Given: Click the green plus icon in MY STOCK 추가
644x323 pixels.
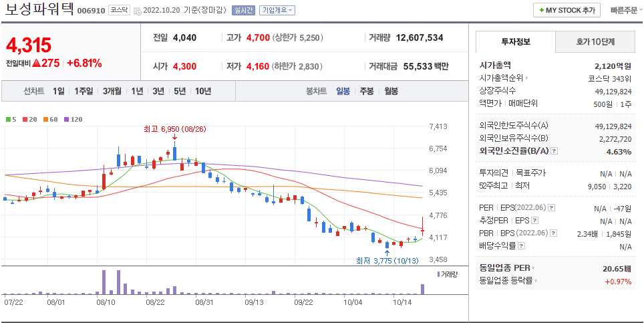Looking at the screenshot, I should click(542, 10).
